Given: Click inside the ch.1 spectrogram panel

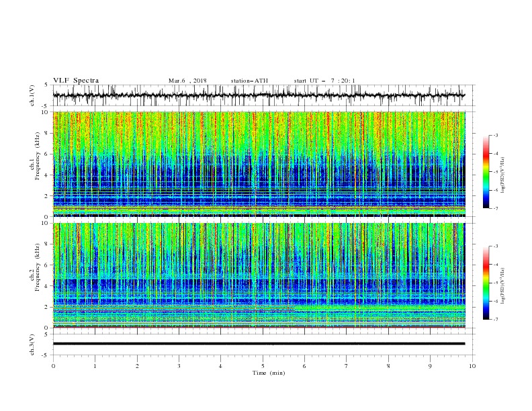Looking at the screenshot, I should (259, 164).
